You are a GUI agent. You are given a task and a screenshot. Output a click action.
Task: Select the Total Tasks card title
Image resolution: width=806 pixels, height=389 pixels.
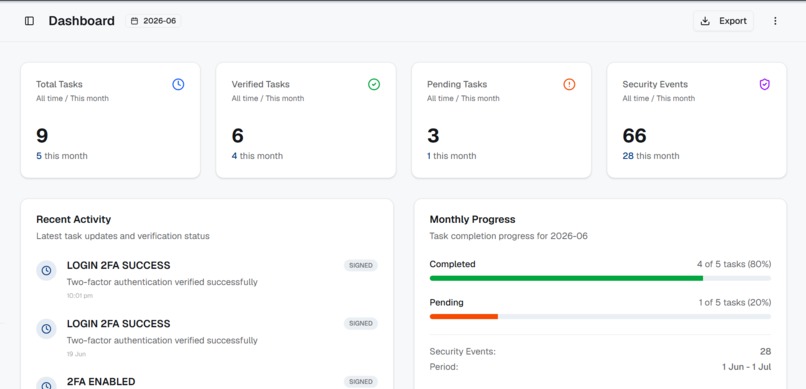tap(59, 84)
